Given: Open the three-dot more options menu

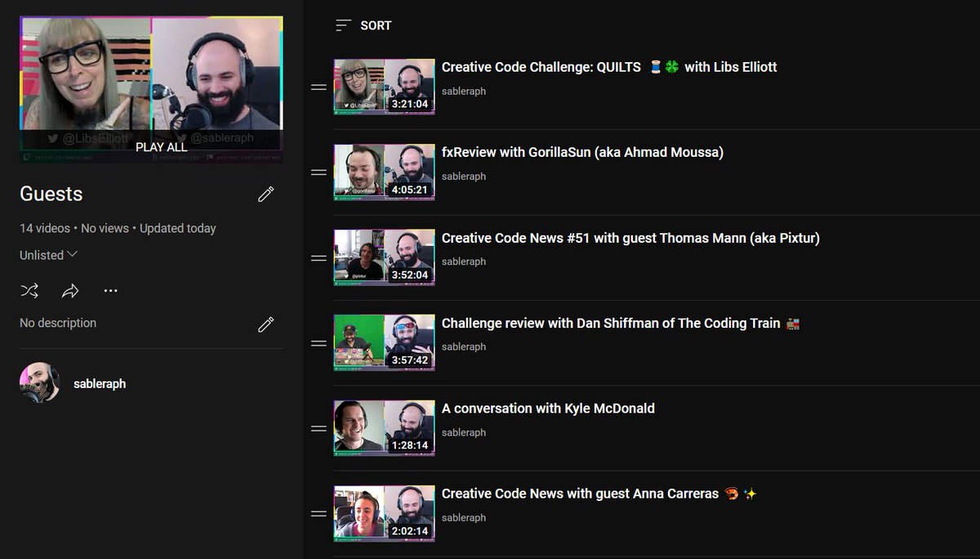Looking at the screenshot, I should pyautogui.click(x=111, y=290).
